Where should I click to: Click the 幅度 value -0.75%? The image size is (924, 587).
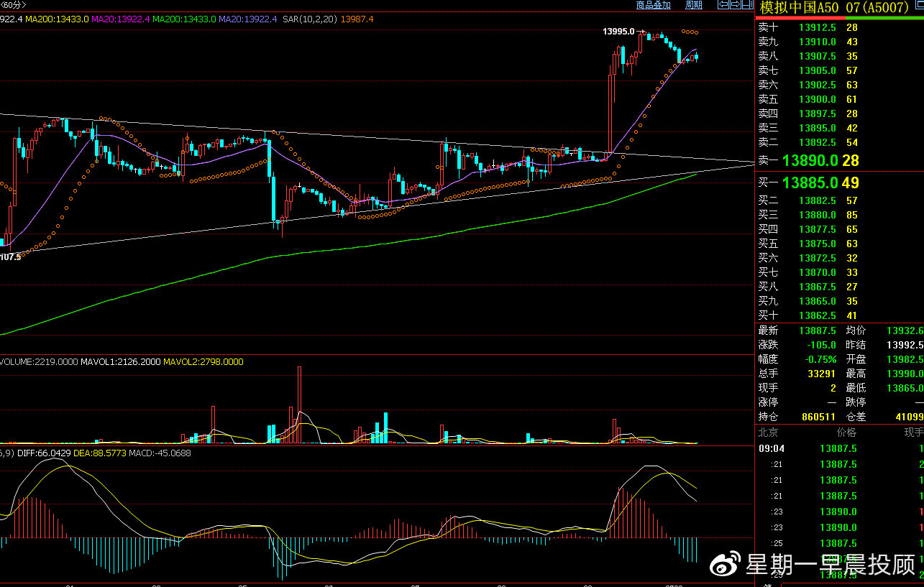[821, 359]
